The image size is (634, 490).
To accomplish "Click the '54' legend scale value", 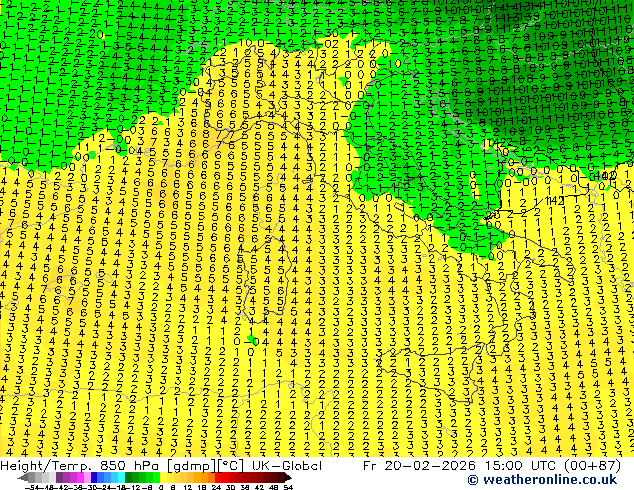I will pyautogui.click(x=288, y=488).
